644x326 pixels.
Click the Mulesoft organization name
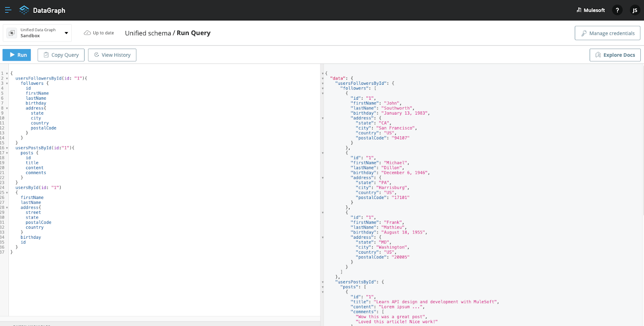594,10
